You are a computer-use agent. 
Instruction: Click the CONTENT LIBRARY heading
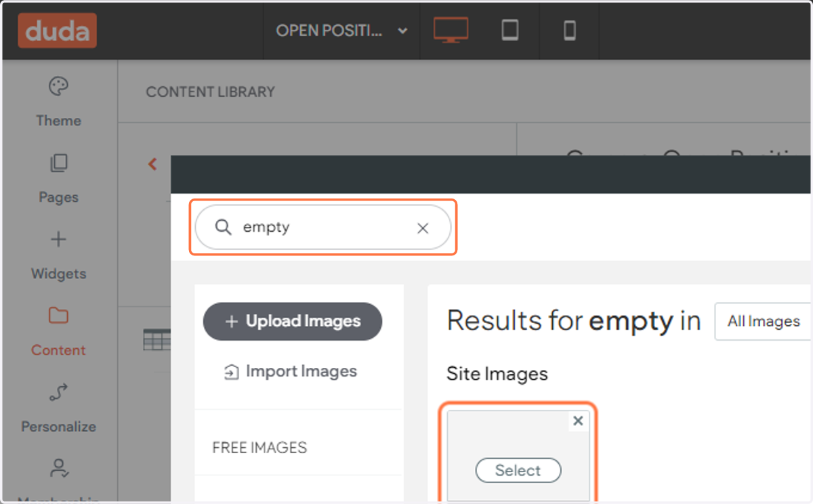click(211, 91)
